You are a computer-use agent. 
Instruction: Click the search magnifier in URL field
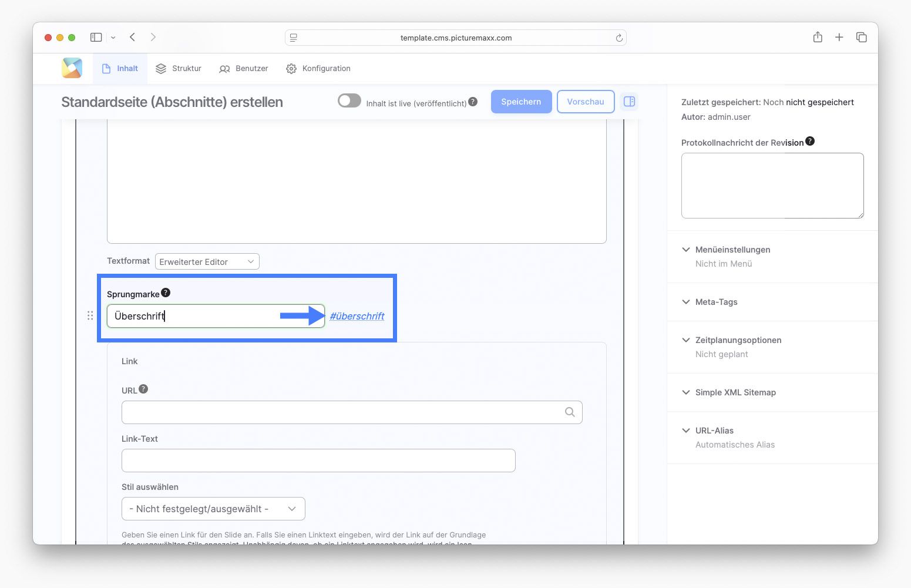pyautogui.click(x=569, y=412)
